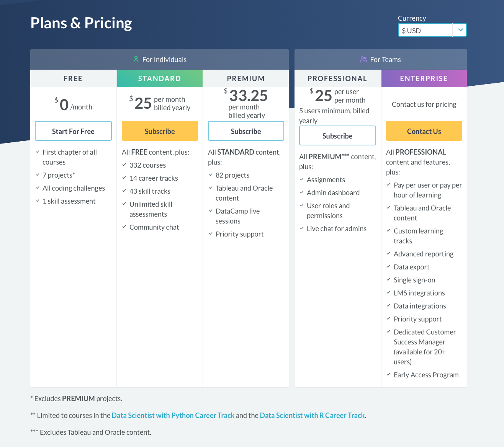The height and width of the screenshot is (447, 504).
Task: Click the checkmark beside Admin dashboard
Action: click(x=302, y=193)
